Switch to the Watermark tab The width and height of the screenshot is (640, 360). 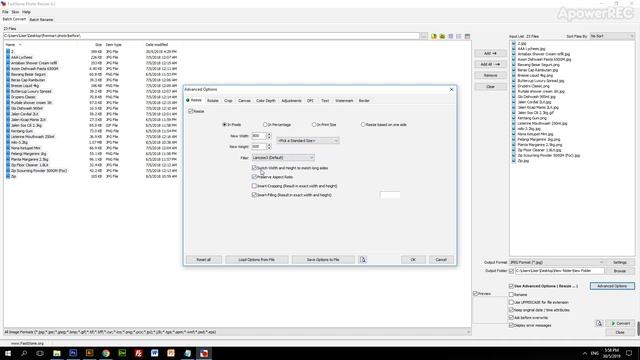(x=344, y=100)
